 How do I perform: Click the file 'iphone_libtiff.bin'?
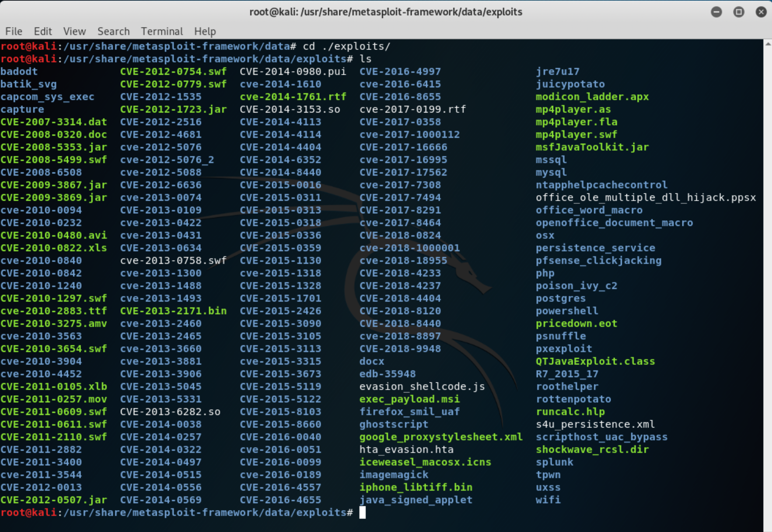[x=416, y=487]
